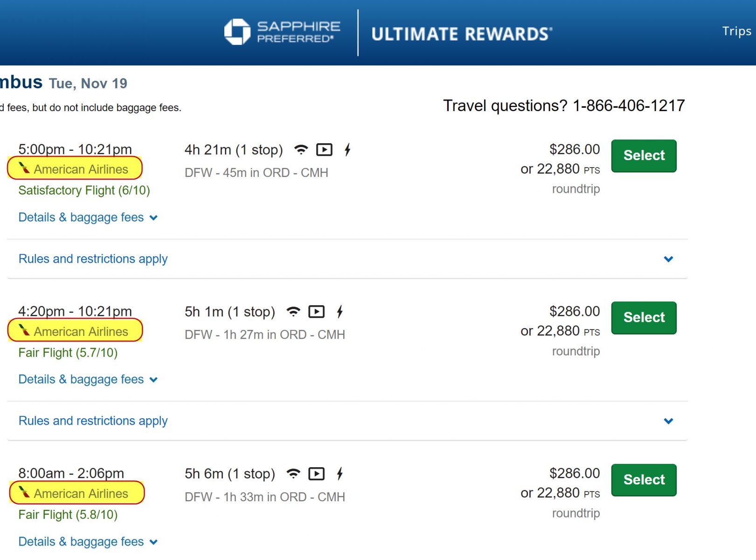Open the Trips menu item
Viewport: 756px width, 560px height.
click(736, 31)
